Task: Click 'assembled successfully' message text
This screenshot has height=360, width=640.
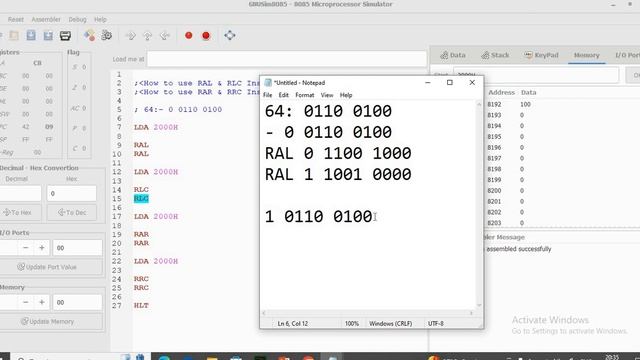Action: (519, 249)
